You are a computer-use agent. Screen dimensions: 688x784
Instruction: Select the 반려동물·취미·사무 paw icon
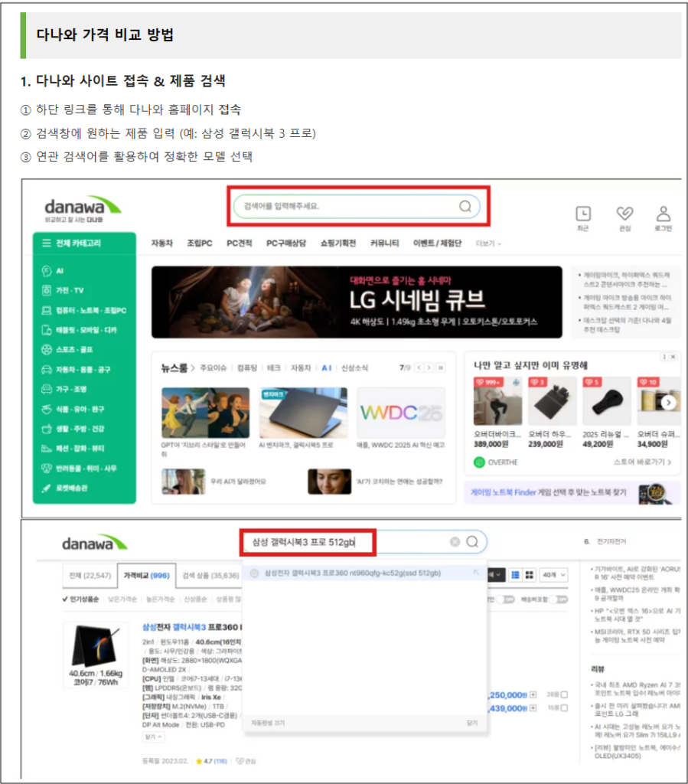(47, 468)
